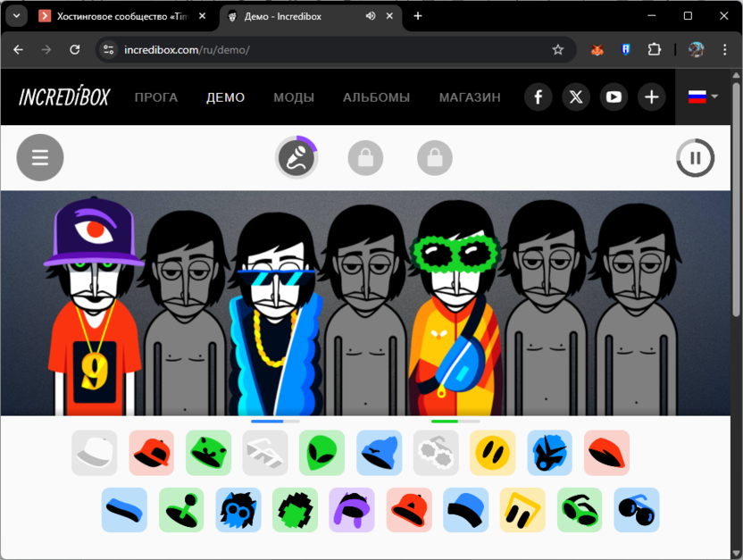Open the hamburger menu in the player
This screenshot has width=743, height=560.
click(x=39, y=157)
